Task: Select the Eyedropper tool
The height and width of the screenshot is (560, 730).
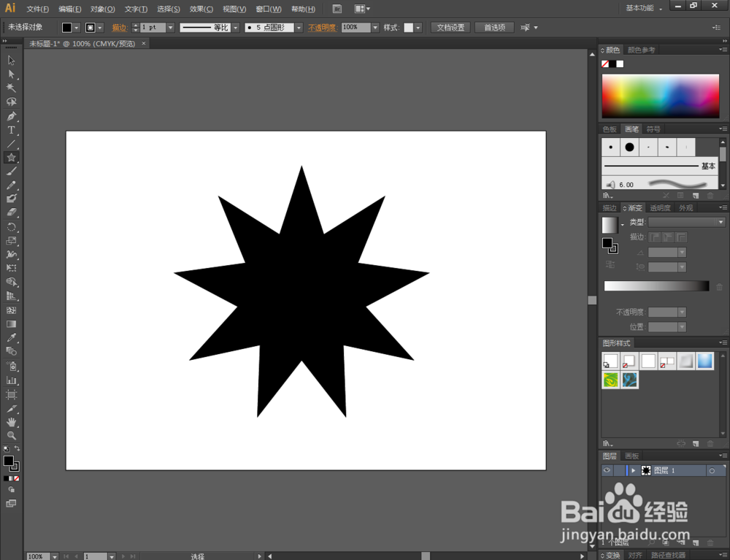Action: coord(11,337)
